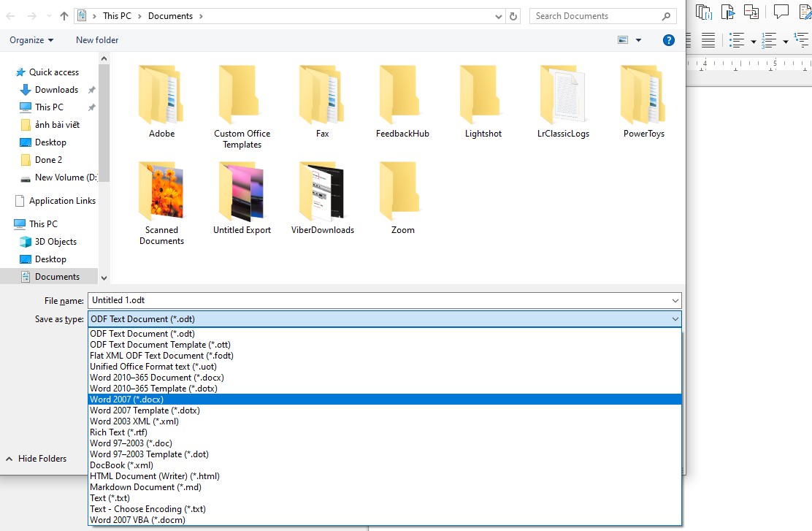Choose DocBook (*.xml) format
812x531 pixels.
[x=385, y=465]
